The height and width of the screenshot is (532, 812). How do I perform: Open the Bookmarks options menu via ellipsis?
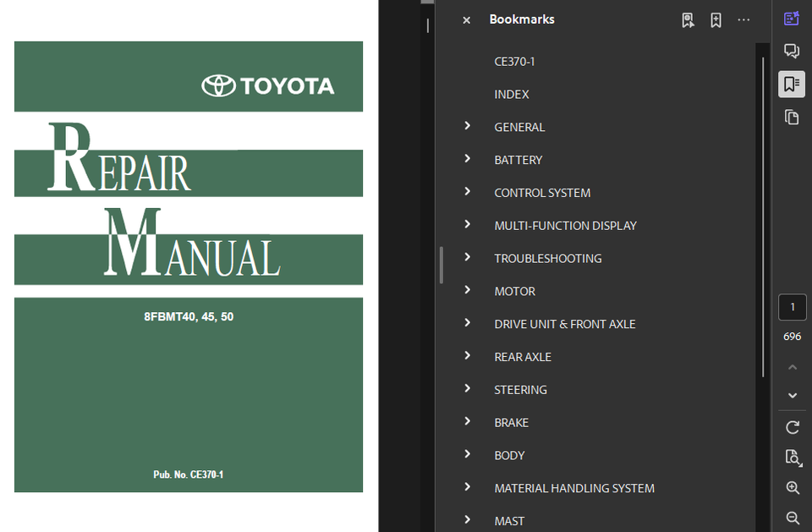pyautogui.click(x=743, y=19)
